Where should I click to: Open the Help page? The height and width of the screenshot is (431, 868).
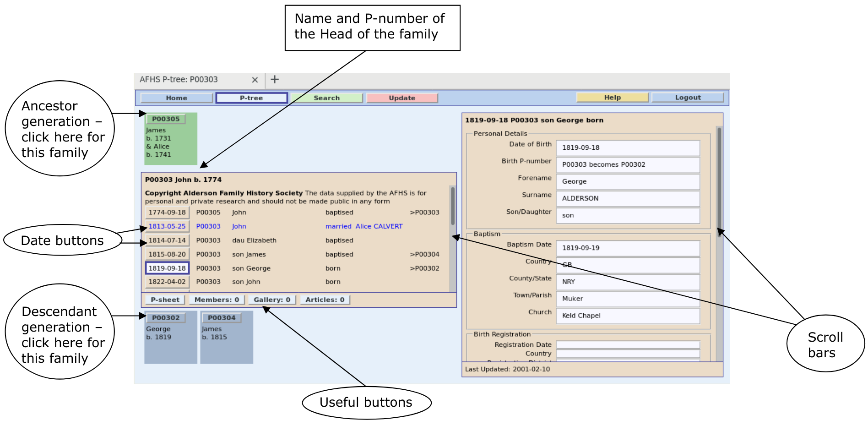[612, 98]
